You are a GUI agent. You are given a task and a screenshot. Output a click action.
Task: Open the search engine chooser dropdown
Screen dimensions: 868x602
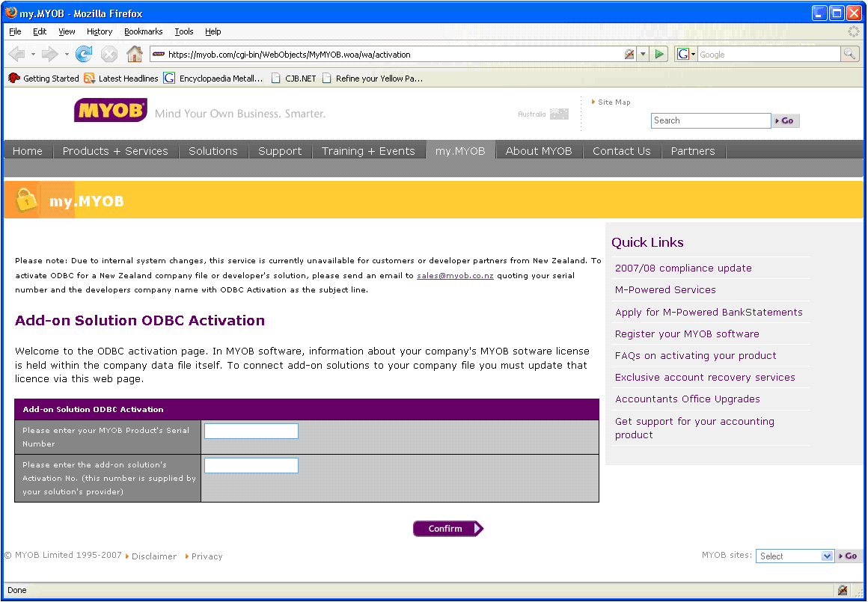click(686, 54)
